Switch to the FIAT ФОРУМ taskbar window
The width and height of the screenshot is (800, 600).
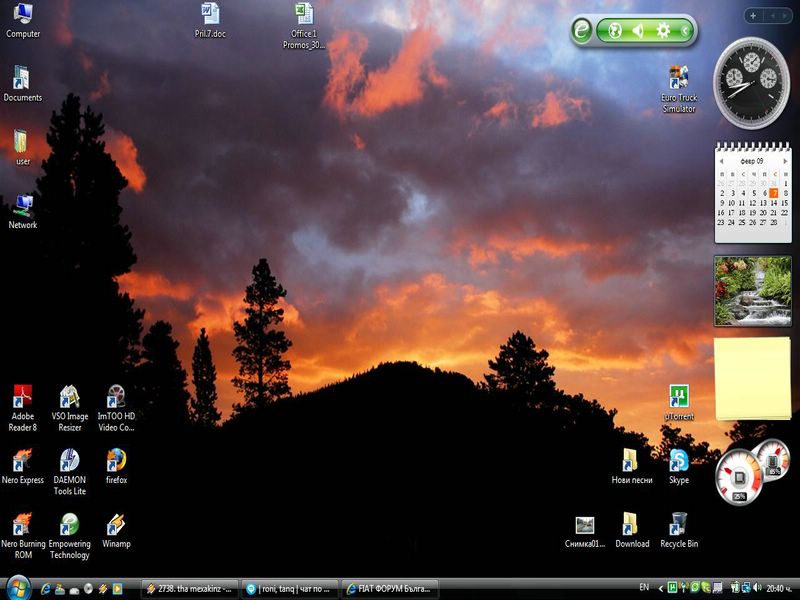click(390, 589)
